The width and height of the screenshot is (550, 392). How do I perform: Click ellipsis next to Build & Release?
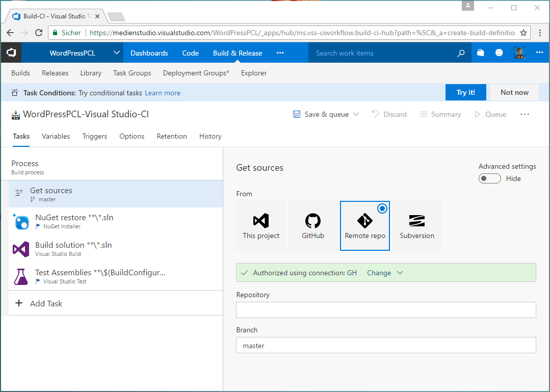280,53
